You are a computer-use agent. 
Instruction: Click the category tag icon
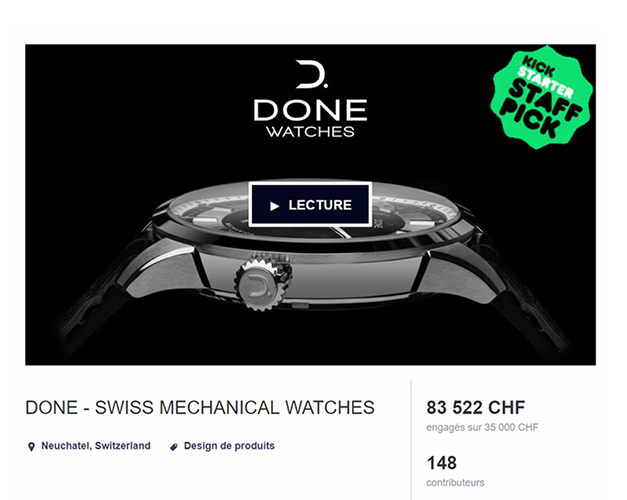coord(174,447)
